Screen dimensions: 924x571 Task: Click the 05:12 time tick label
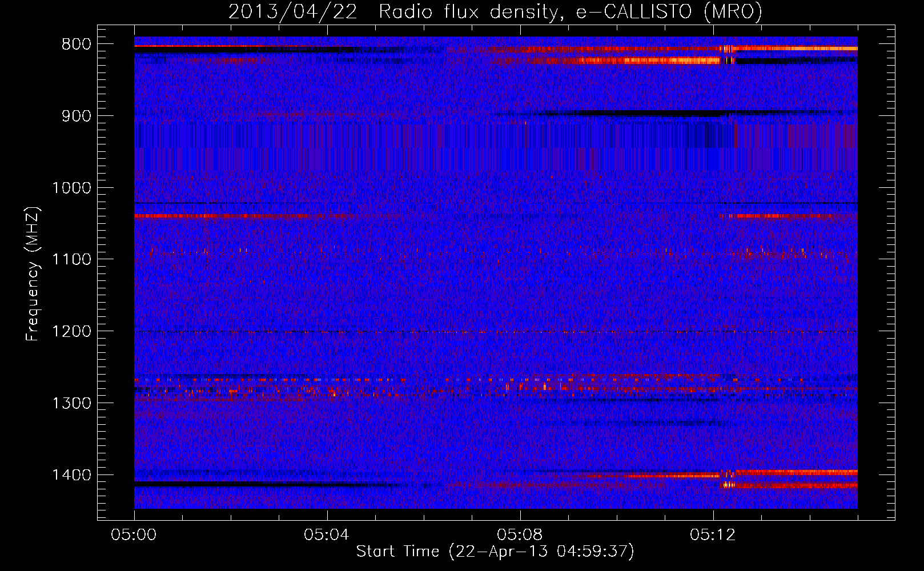tap(713, 535)
